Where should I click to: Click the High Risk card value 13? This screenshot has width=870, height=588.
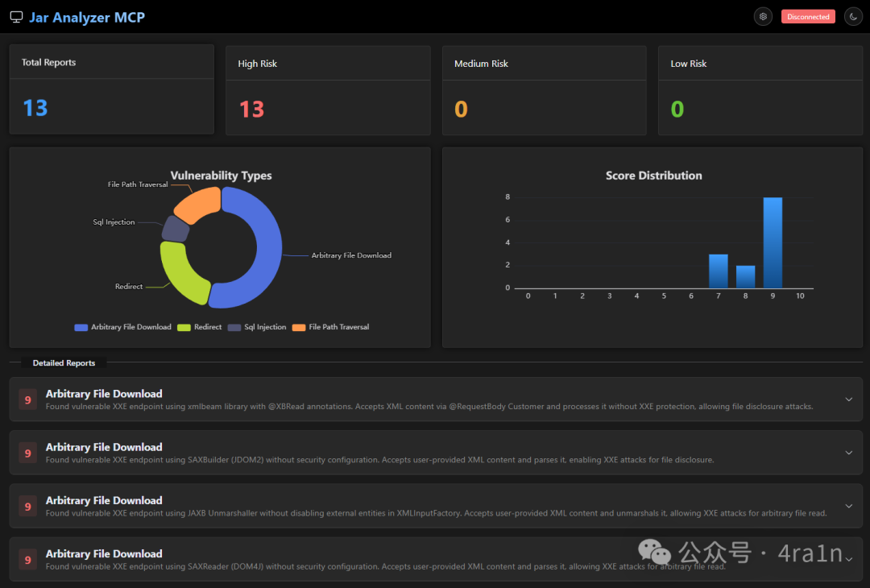point(251,110)
